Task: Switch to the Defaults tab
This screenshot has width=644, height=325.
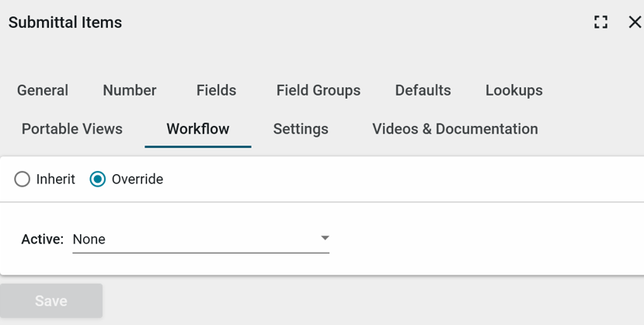Action: 423,90
